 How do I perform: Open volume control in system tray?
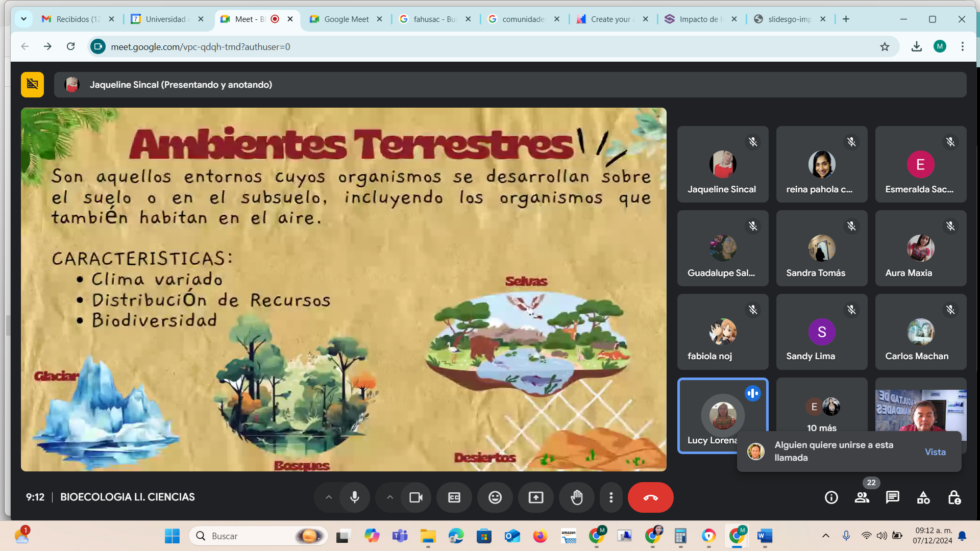click(881, 536)
